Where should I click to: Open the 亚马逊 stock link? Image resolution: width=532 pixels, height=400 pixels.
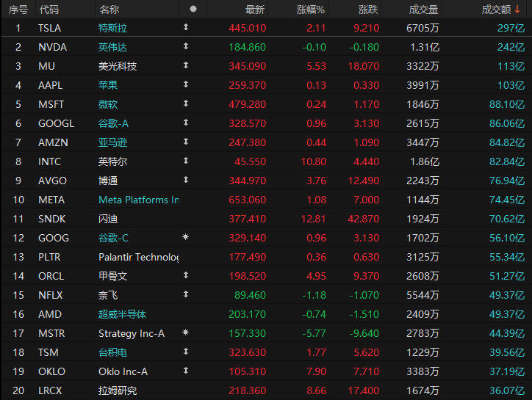[112, 142]
